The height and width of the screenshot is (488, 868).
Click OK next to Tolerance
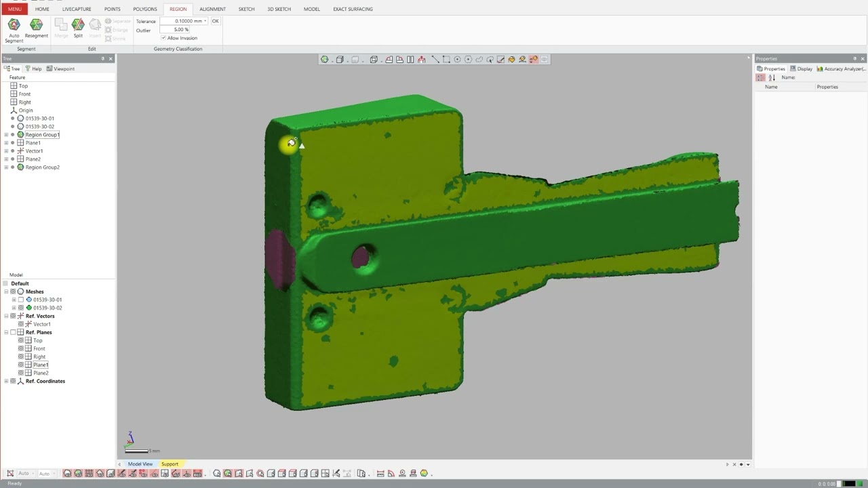(215, 21)
